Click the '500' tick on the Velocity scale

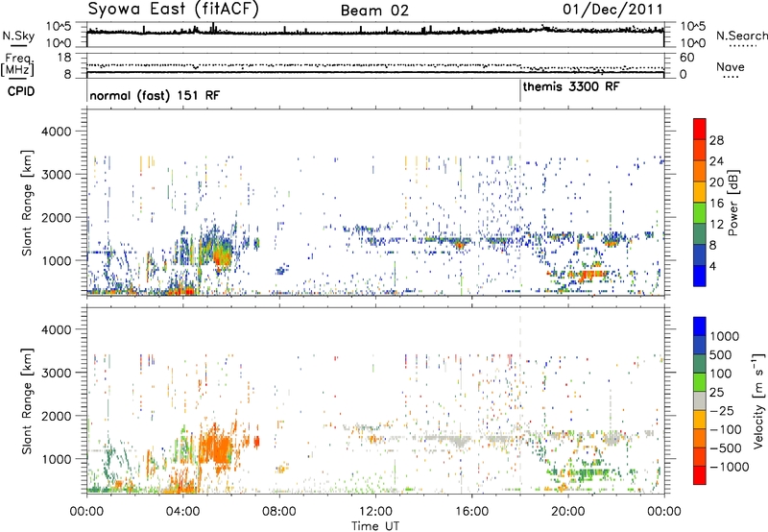point(721,355)
